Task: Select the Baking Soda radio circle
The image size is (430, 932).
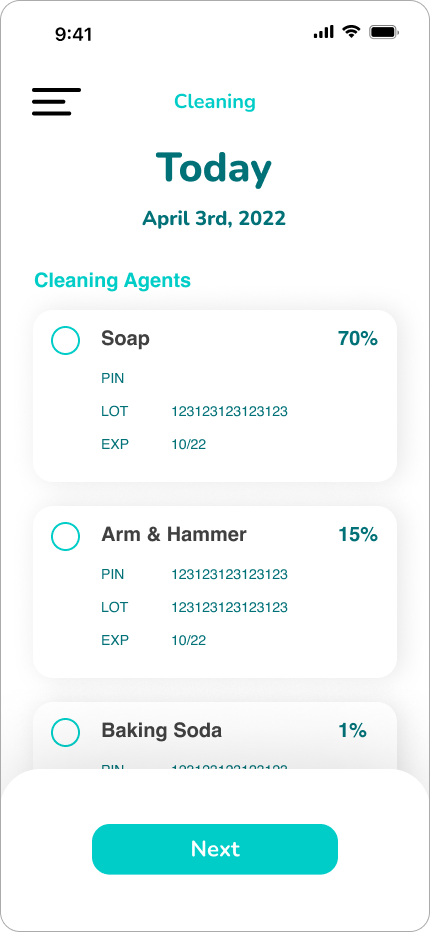Action: pyautogui.click(x=65, y=732)
